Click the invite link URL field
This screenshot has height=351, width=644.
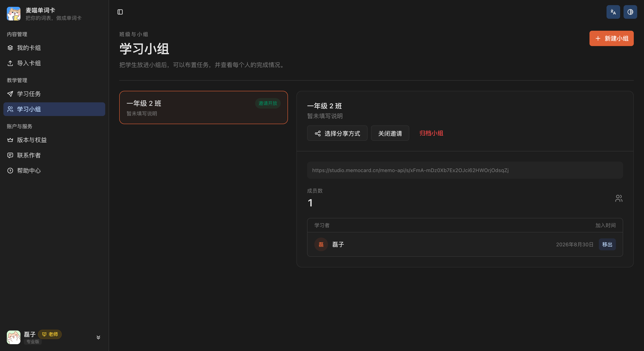click(x=465, y=170)
